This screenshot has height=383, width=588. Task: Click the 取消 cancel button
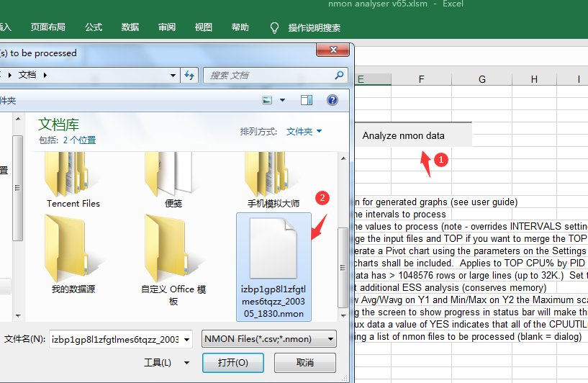click(x=305, y=363)
